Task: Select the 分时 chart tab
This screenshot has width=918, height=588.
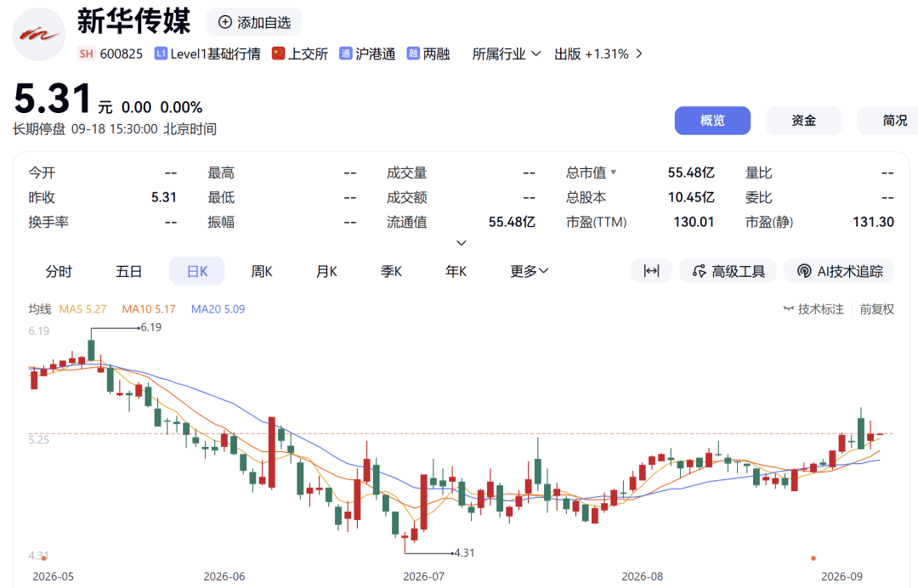Action: point(59,271)
